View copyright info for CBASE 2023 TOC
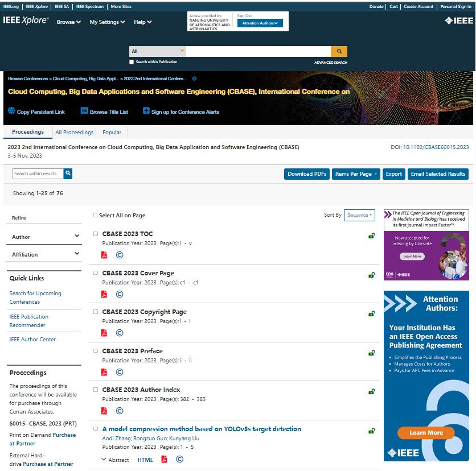This screenshot has width=476, height=471. 120,255
